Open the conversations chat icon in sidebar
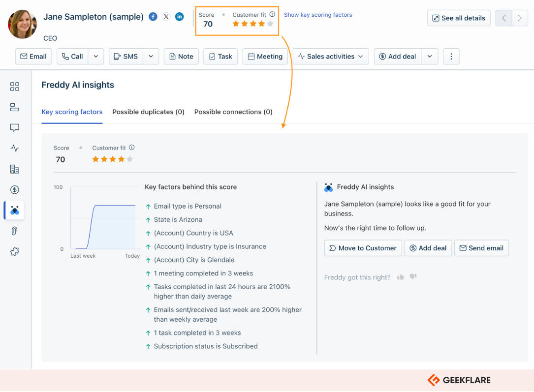 tap(15, 128)
